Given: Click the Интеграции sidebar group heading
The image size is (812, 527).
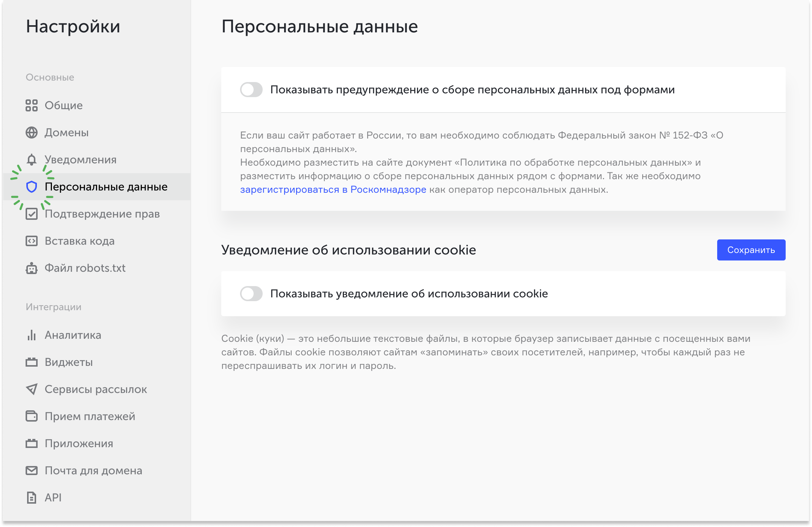Looking at the screenshot, I should coord(53,307).
